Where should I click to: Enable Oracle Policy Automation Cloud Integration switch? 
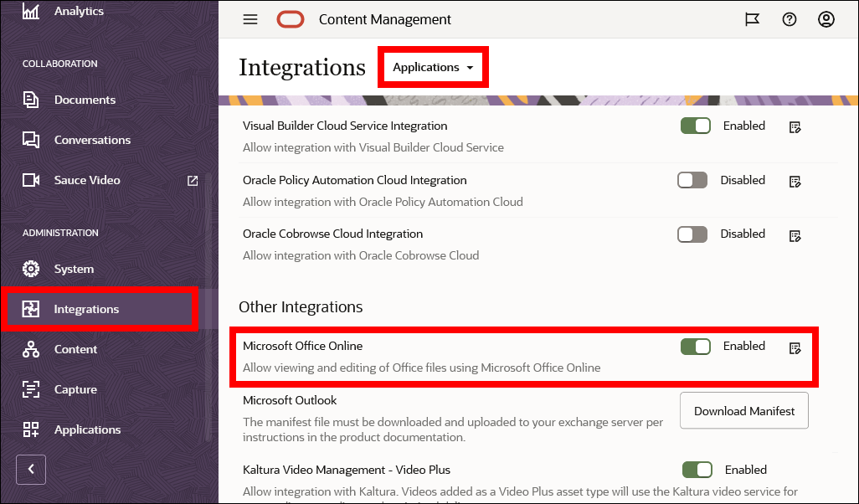click(x=692, y=180)
